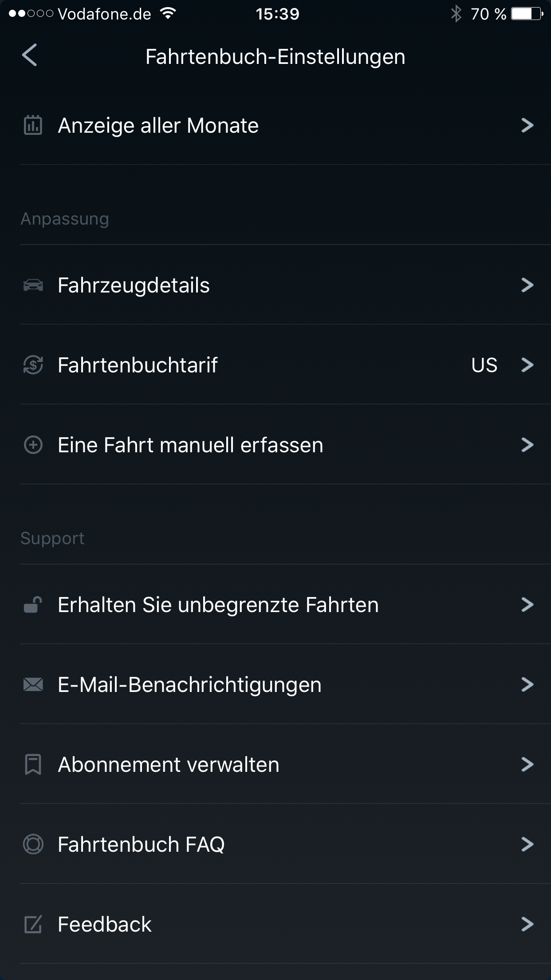This screenshot has width=551, height=980.
Task: Tap the back arrow icon
Action: (29, 55)
